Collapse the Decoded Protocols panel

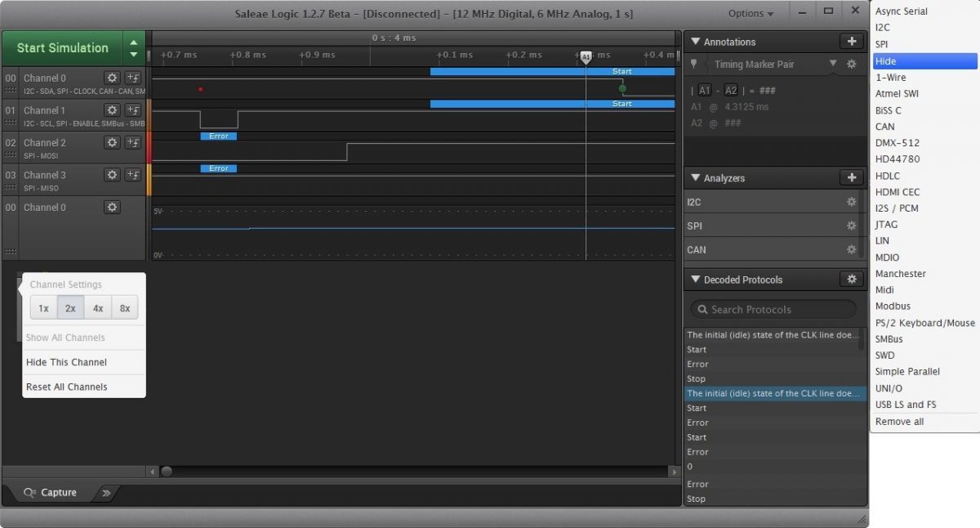(x=696, y=280)
